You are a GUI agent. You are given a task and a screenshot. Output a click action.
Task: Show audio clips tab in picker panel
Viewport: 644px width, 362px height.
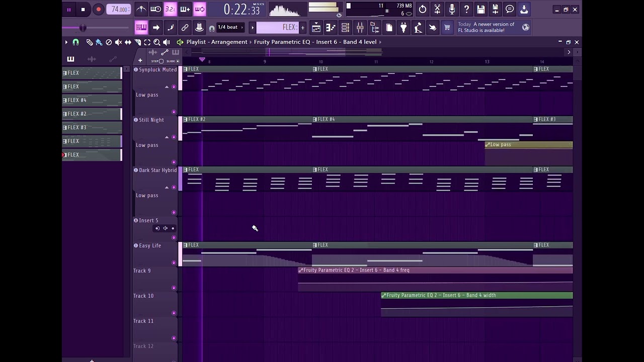pos(92,59)
